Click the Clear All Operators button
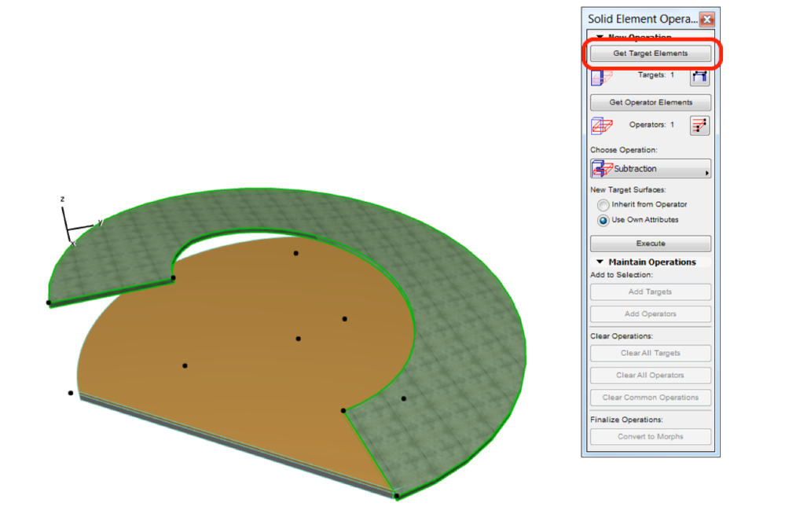Image resolution: width=785 pixels, height=532 pixels. [651, 376]
